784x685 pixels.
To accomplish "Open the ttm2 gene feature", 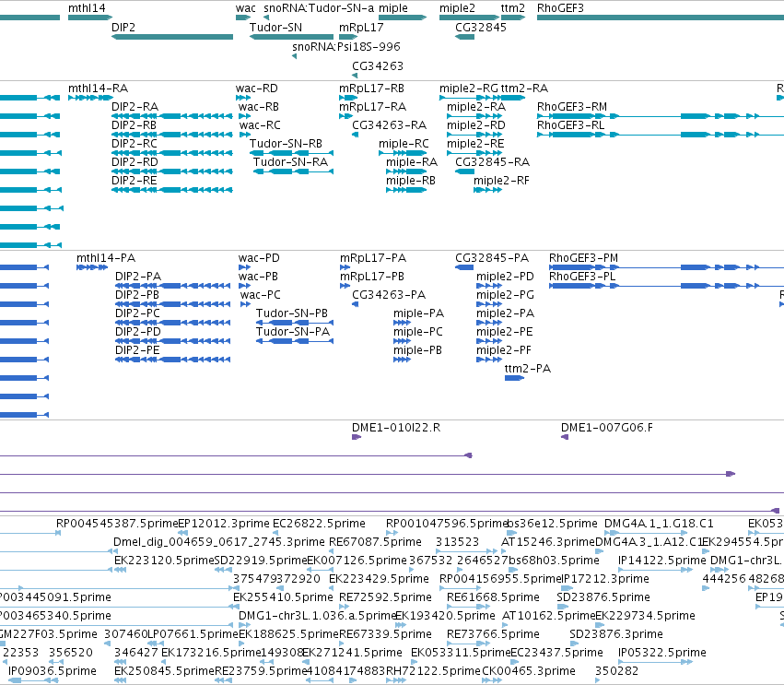I will (513, 18).
